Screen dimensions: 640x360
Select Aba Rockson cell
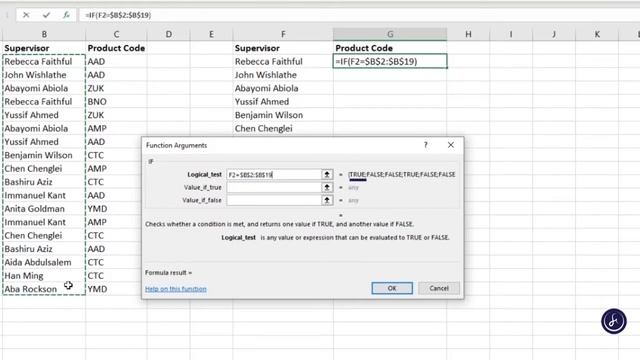(x=44, y=289)
